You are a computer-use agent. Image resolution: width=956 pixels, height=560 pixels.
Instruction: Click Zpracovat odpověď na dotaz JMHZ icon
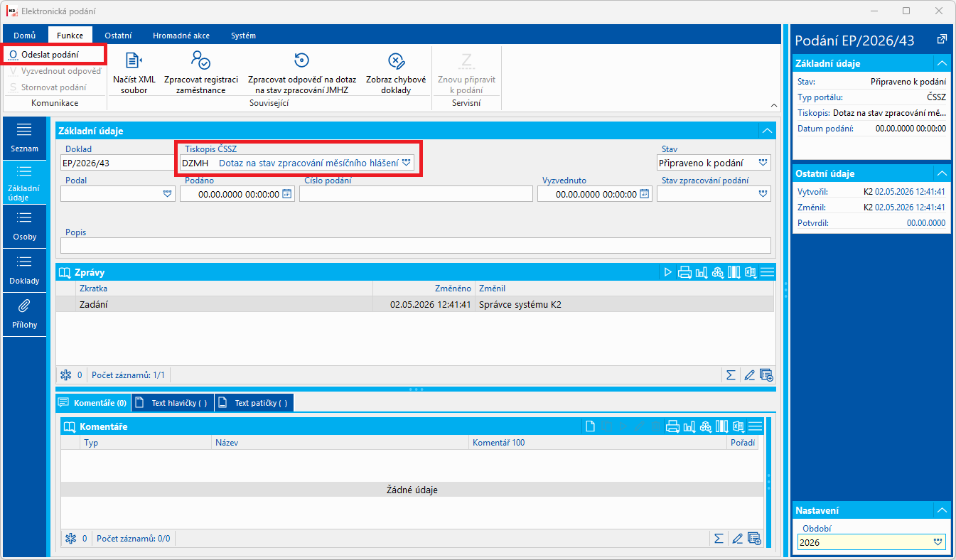pos(302,73)
